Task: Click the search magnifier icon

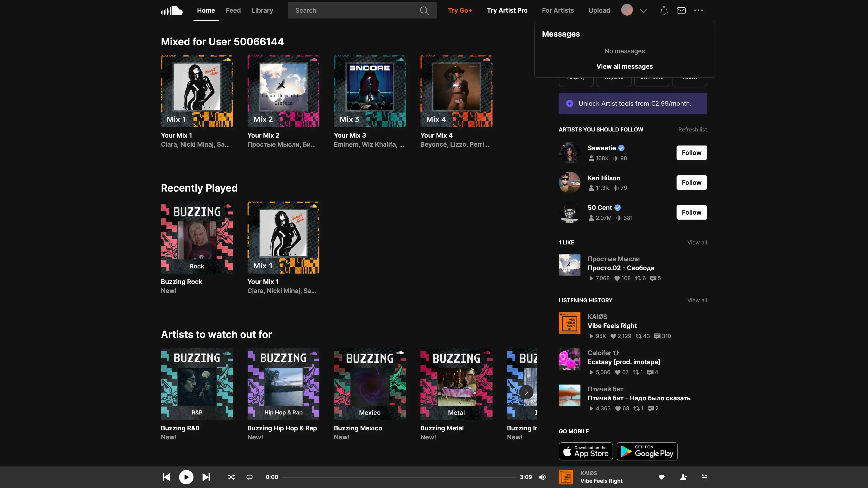Action: 424,10
